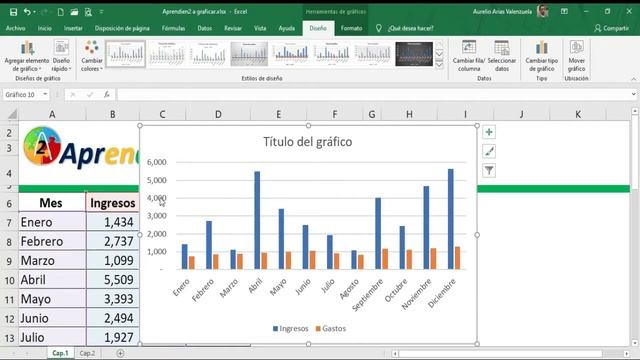Click the New document icon in the quick access toolbar
Image resolution: width=640 pixels, height=360 pixels.
pyautogui.click(x=60, y=12)
